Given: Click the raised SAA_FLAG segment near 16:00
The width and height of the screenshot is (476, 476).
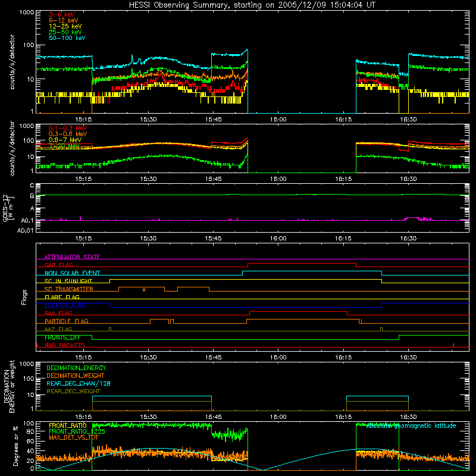Looking at the screenshot, I should (x=299, y=311).
